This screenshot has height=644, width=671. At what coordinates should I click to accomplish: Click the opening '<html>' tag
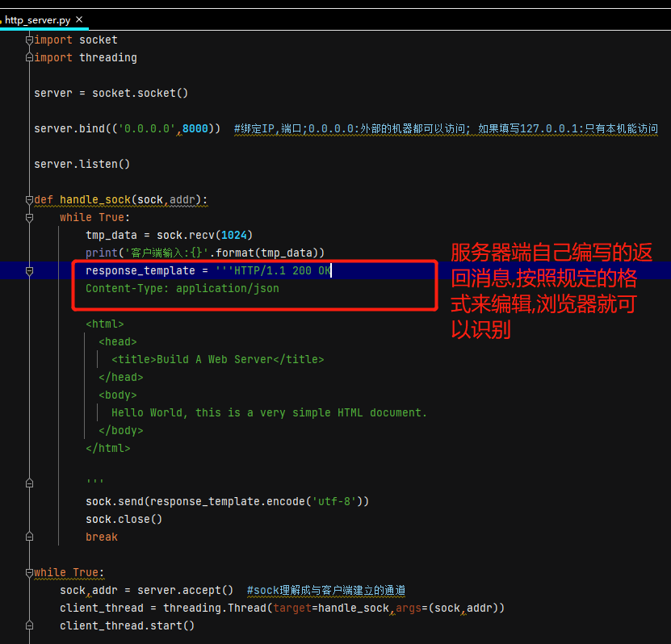click(x=105, y=324)
